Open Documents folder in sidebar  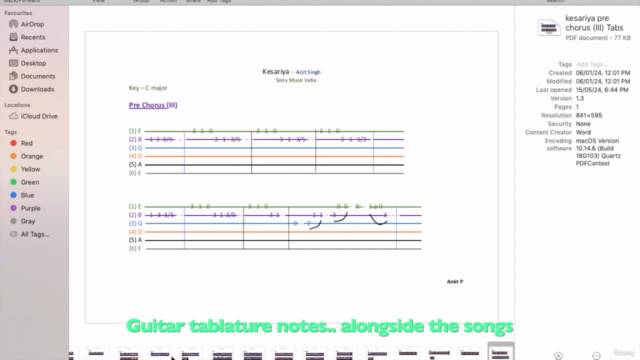pos(32,76)
